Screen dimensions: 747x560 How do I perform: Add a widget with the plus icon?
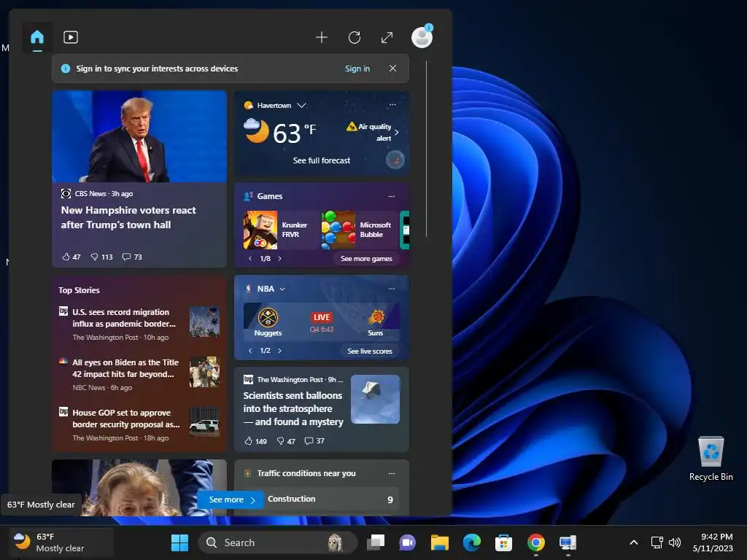(322, 37)
